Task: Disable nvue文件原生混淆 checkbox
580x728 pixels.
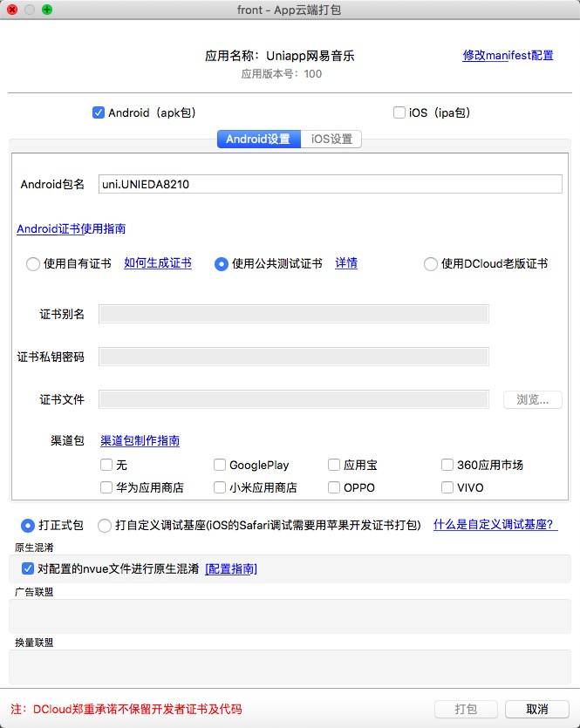Action: 28,568
